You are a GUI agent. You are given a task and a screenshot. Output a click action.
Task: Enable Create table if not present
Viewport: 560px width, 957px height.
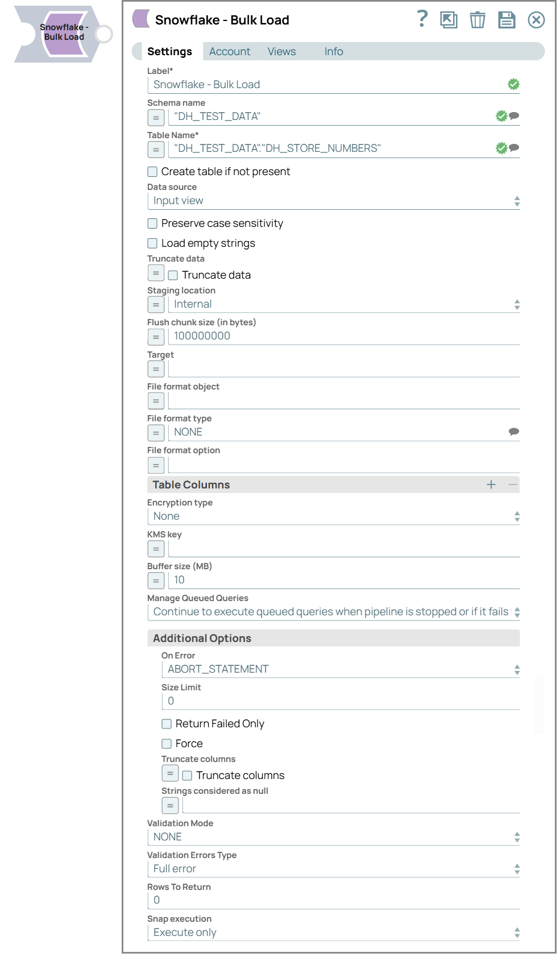pos(152,171)
